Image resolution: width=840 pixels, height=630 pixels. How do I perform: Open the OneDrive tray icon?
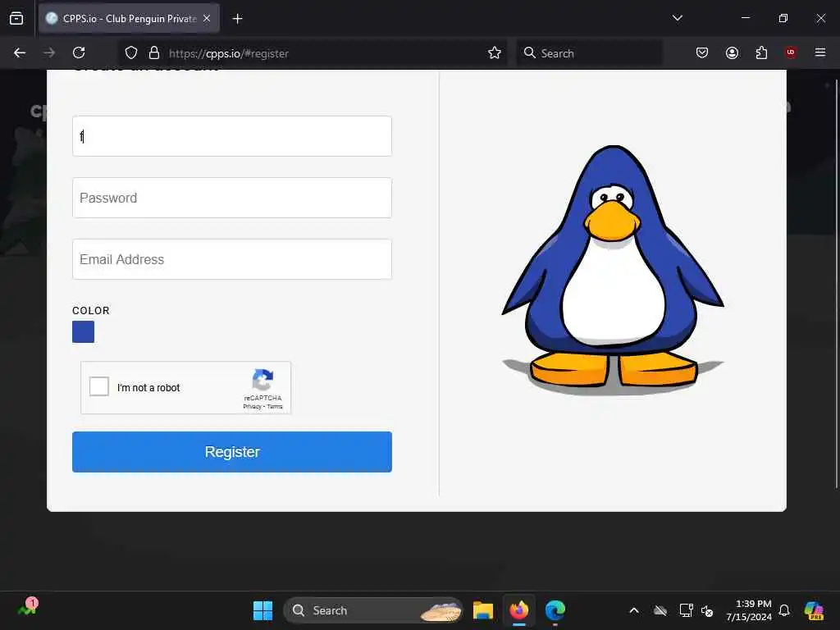pos(660,610)
